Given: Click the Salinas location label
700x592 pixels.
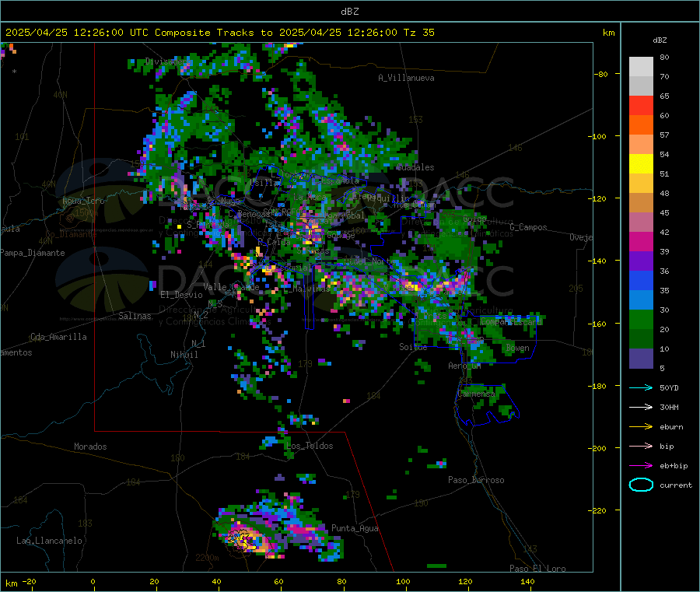Looking at the screenshot, I should (135, 316).
